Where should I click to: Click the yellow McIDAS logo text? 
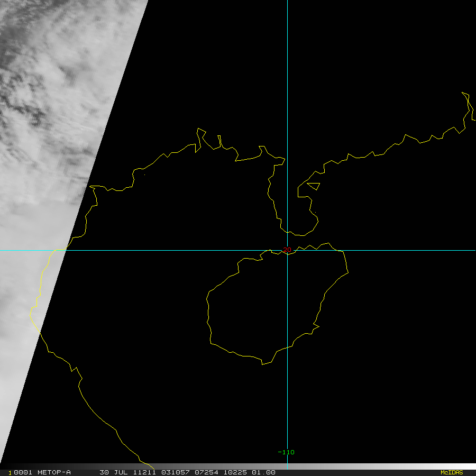[452, 472]
